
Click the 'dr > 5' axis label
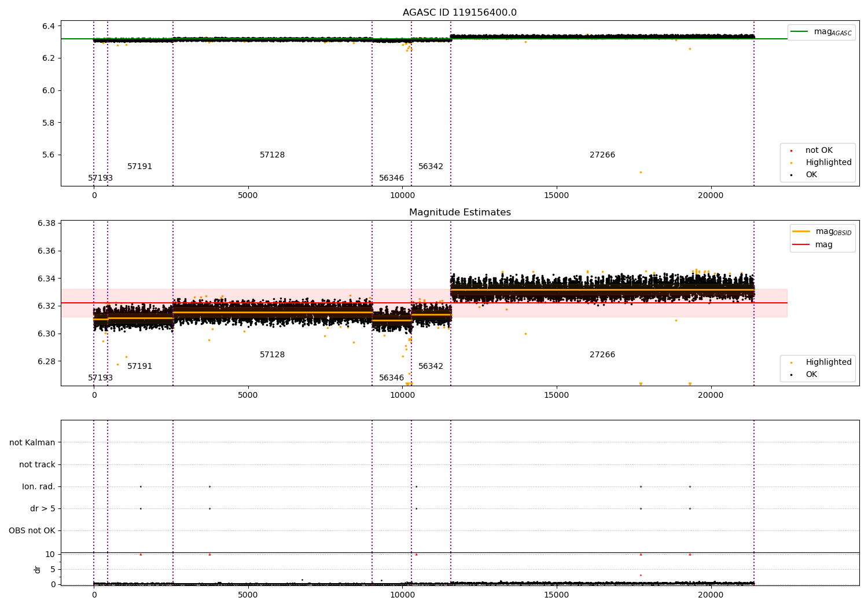(x=43, y=508)
